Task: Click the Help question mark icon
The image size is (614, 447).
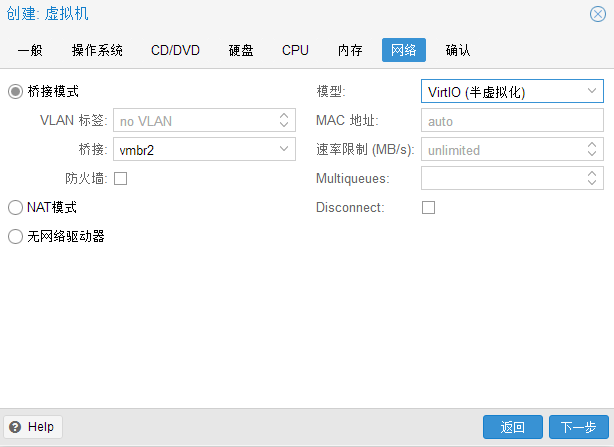Action: click(x=15, y=427)
